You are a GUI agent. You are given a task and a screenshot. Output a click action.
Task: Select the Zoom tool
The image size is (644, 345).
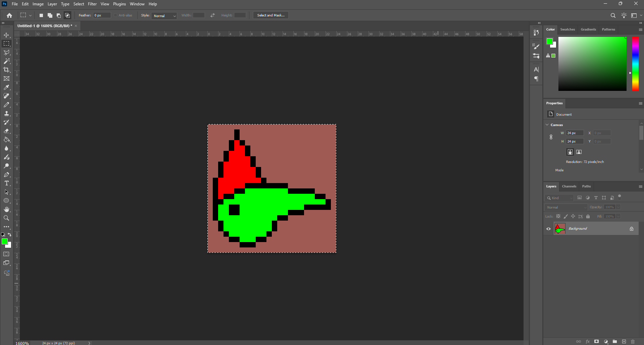(x=6, y=218)
